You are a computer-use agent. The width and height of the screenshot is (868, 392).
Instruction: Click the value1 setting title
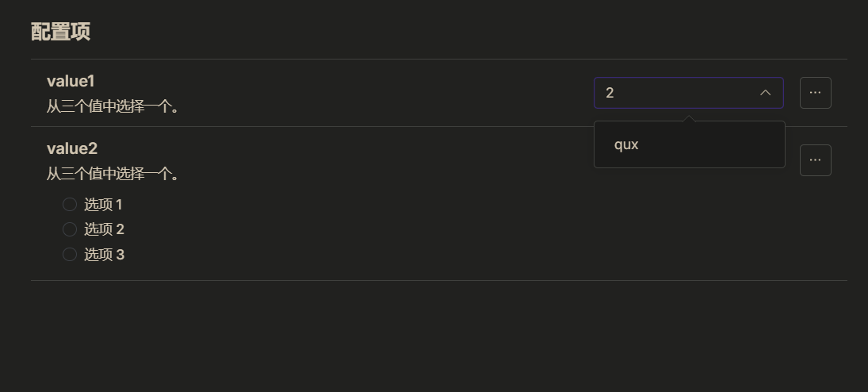(71, 81)
